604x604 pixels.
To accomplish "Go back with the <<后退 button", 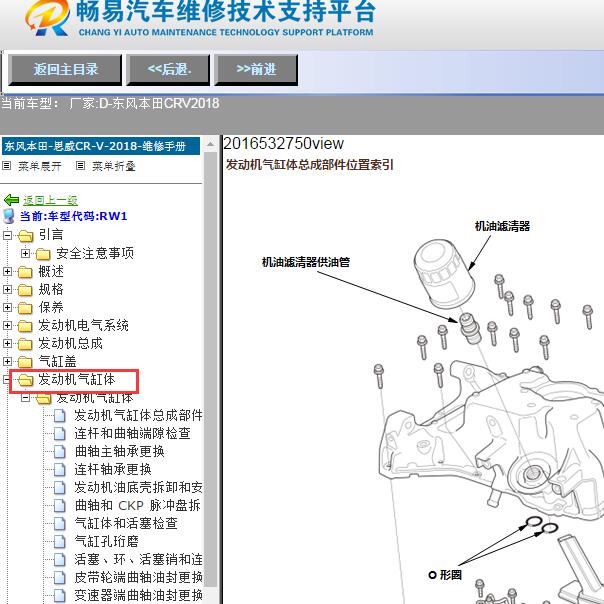I will tap(169, 70).
